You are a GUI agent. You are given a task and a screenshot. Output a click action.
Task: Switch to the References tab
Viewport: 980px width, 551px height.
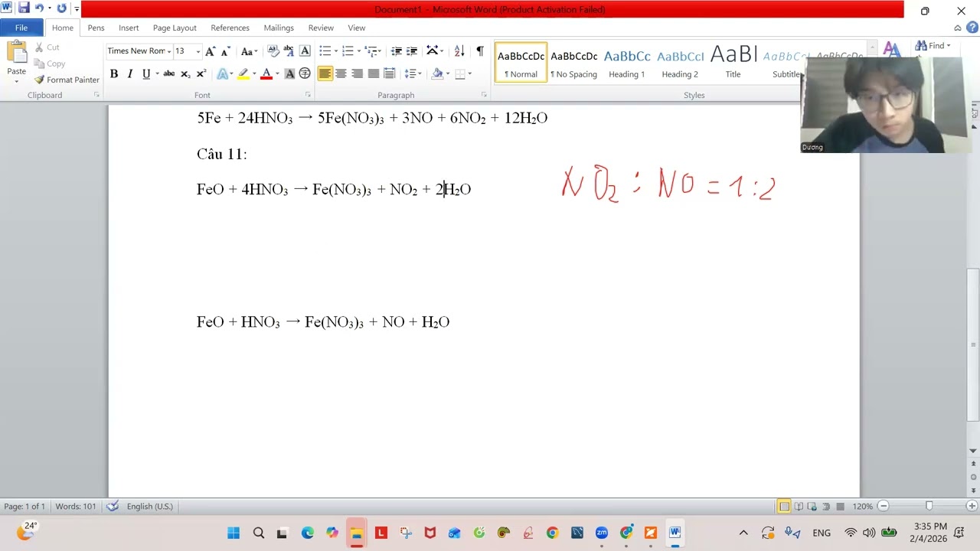(230, 28)
